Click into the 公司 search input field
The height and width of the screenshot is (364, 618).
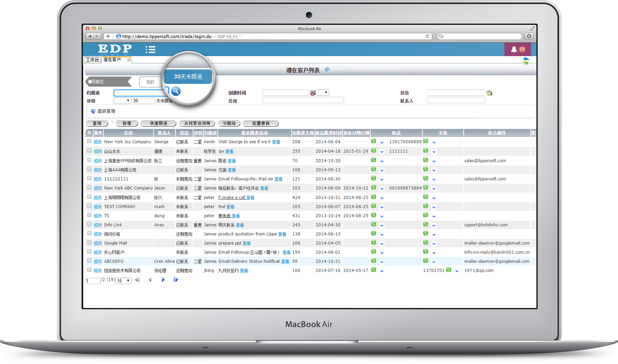point(303,100)
